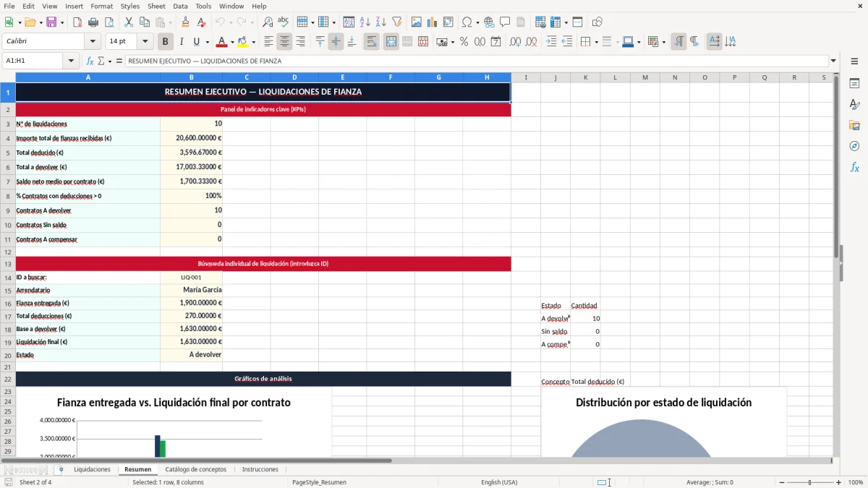Click the Background Color yellow highlight swatch
The image size is (868, 488).
[243, 42]
